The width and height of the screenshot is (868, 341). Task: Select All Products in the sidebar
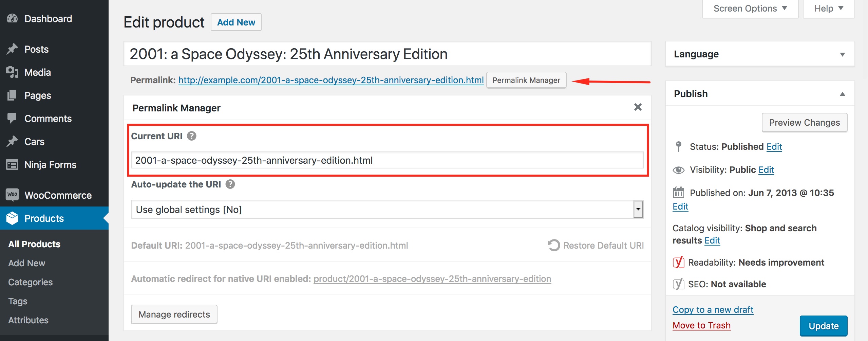pos(34,244)
